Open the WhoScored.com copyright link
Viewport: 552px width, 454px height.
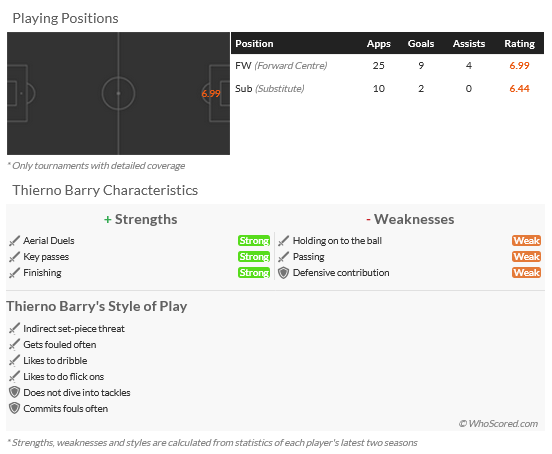498,423
